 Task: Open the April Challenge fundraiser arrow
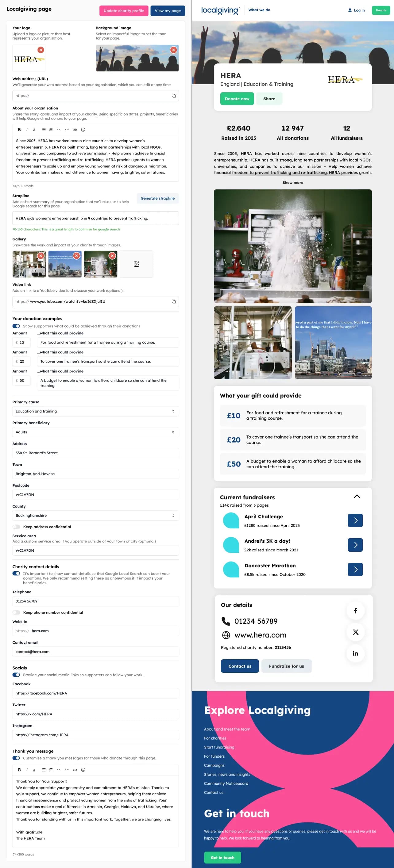(x=355, y=521)
